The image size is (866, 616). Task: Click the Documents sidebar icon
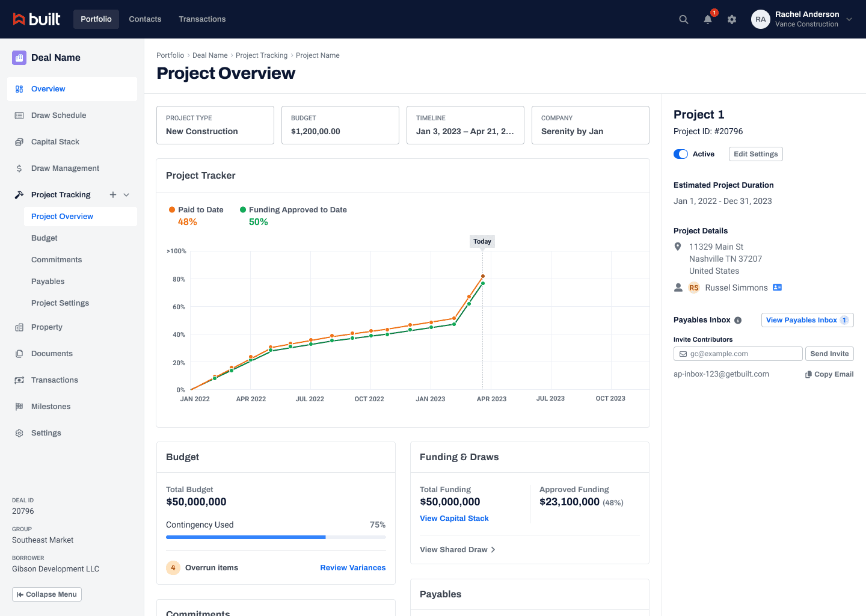pos(19,354)
